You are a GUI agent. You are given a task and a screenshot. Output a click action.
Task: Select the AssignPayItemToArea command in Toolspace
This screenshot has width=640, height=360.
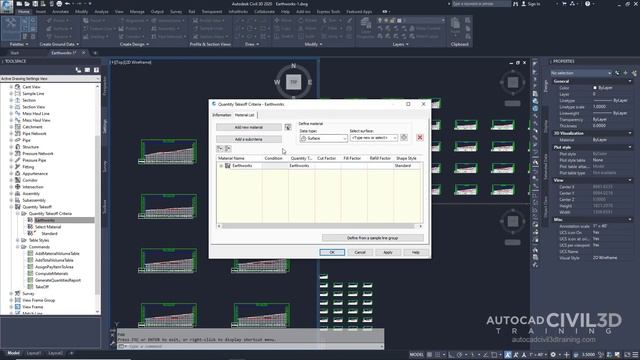[x=54, y=267]
